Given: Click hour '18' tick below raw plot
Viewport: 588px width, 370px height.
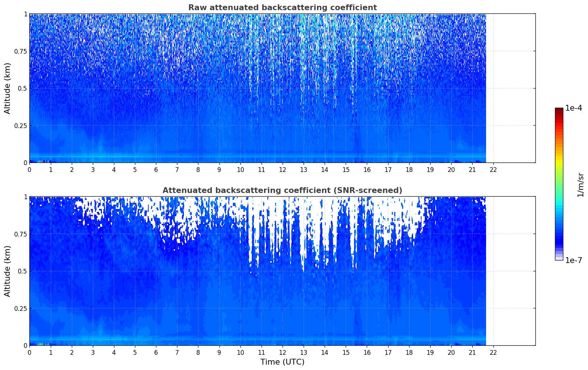Looking at the screenshot, I should point(409,169).
